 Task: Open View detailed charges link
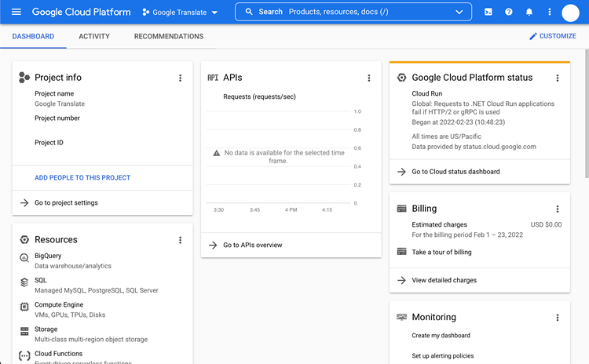tap(444, 280)
